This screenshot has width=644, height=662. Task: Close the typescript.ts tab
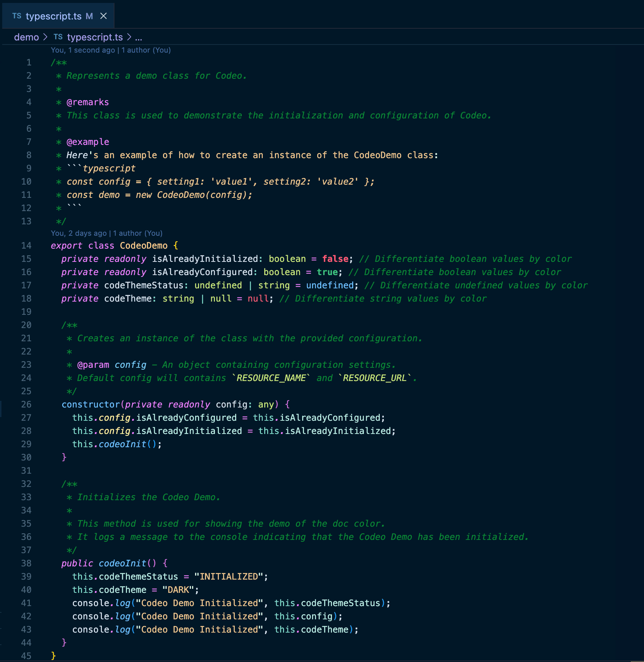(x=103, y=16)
